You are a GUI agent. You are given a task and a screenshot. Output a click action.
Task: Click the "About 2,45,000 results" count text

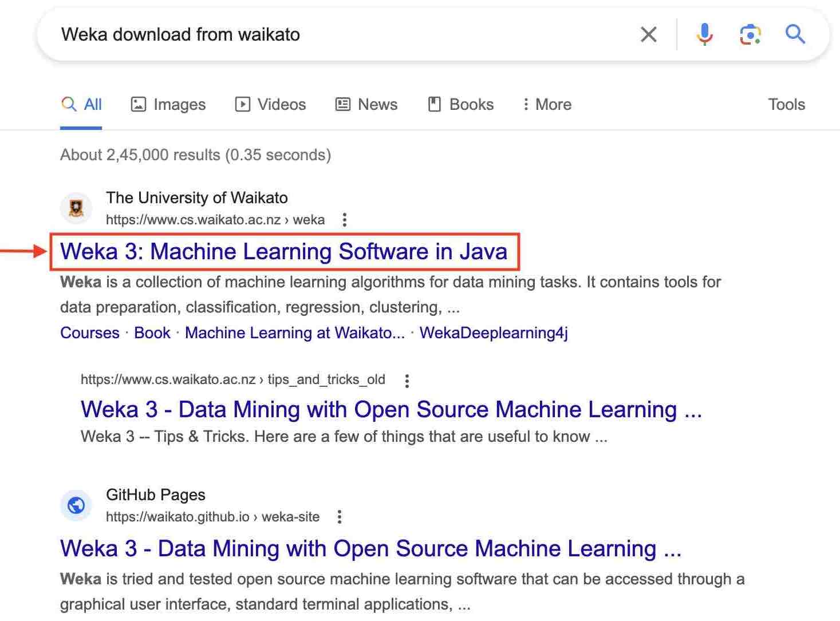click(x=196, y=155)
